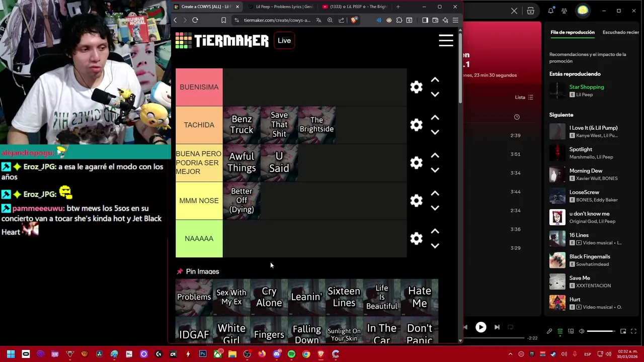Open Brave Leo AI icon
The image size is (644, 362).
[x=445, y=20]
